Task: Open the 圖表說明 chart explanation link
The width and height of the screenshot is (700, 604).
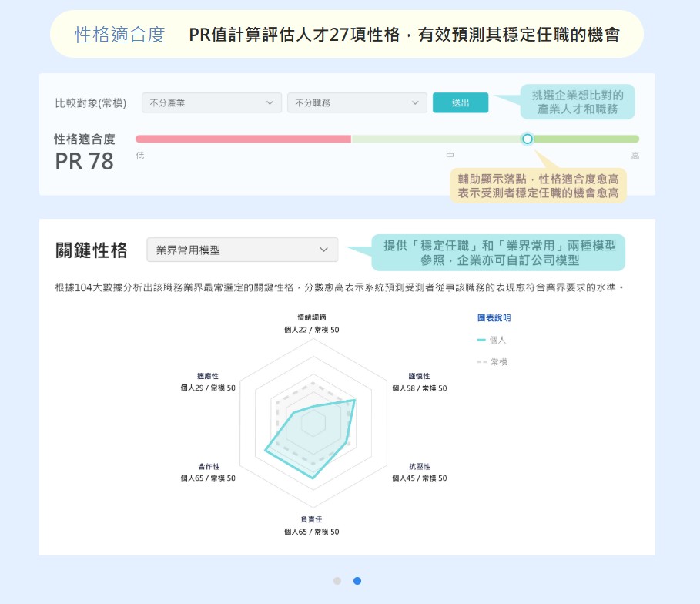Action: (x=494, y=318)
